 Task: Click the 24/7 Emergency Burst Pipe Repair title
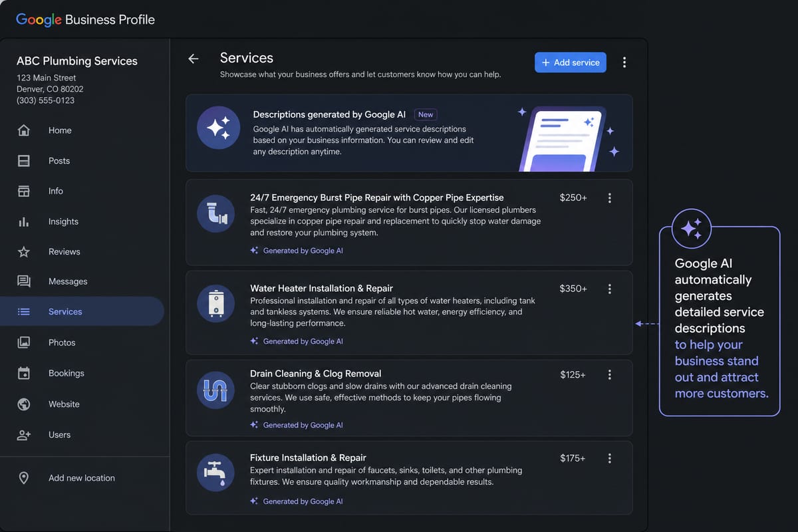click(377, 198)
